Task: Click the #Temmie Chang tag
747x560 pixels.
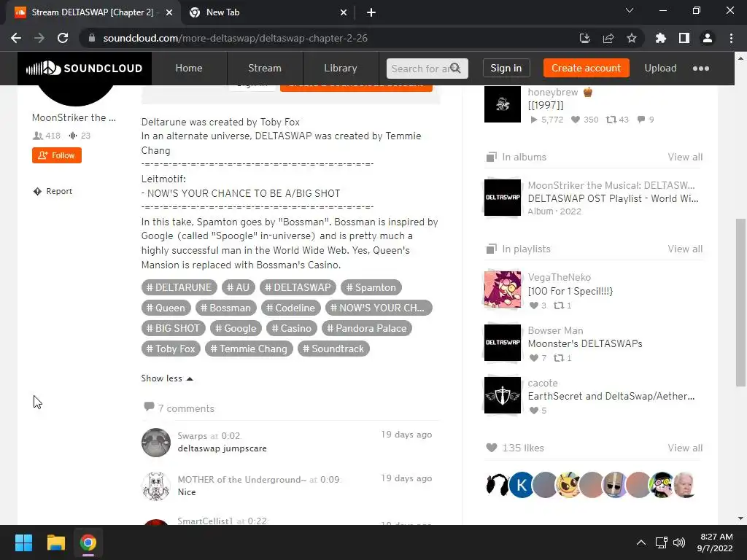Action: coord(249,349)
